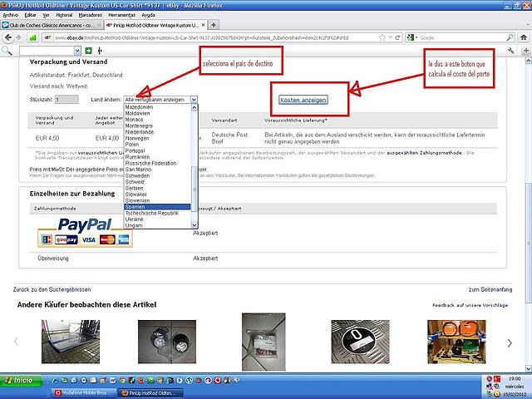The height and width of the screenshot is (399, 532).
Task: Click the PayPal logo
Action: tap(85, 224)
